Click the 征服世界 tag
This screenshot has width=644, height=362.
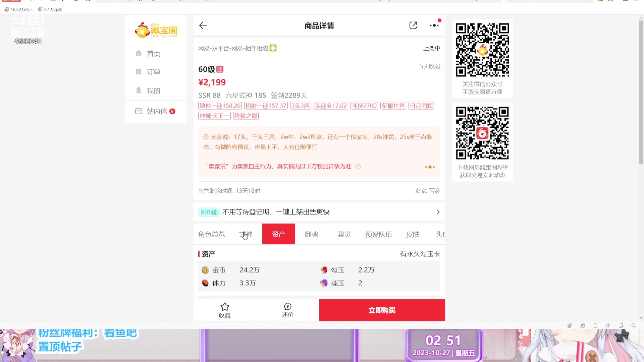(393, 106)
